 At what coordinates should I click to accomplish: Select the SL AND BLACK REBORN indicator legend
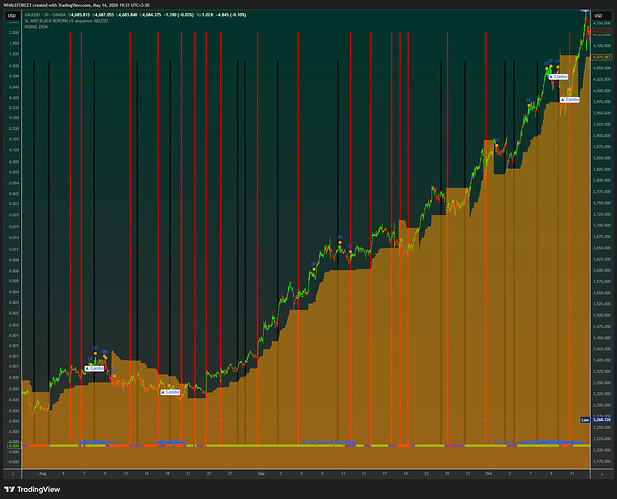click(66, 20)
